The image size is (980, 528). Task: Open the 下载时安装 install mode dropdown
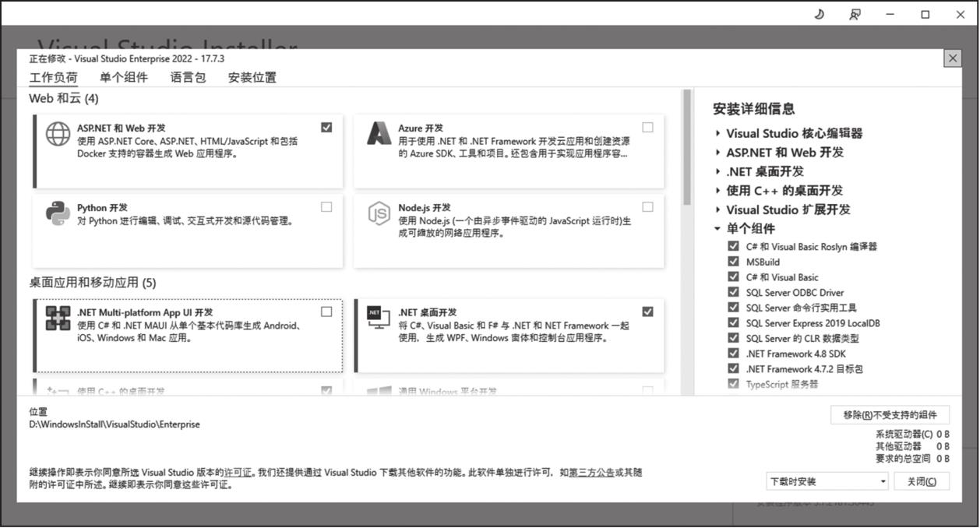[827, 481]
